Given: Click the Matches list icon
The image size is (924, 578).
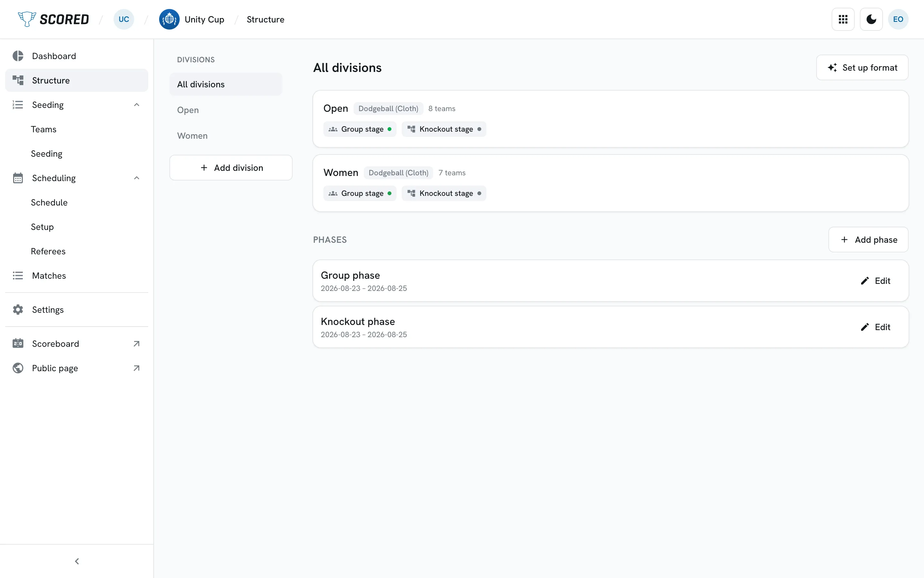Looking at the screenshot, I should point(18,276).
